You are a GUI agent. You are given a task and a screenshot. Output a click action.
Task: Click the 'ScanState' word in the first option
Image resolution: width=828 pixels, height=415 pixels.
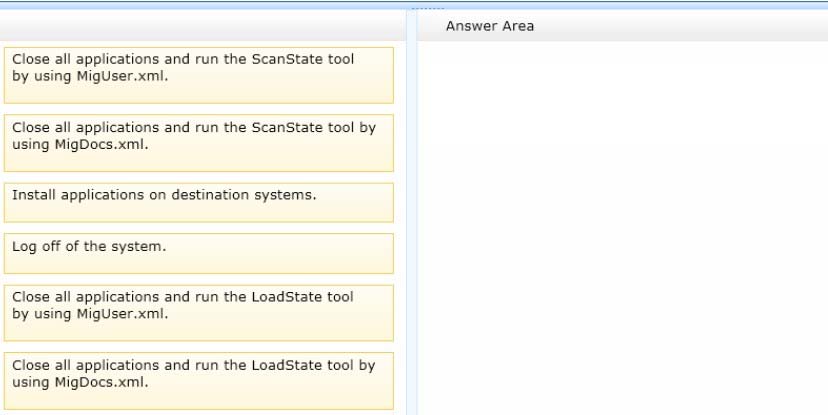click(289, 59)
